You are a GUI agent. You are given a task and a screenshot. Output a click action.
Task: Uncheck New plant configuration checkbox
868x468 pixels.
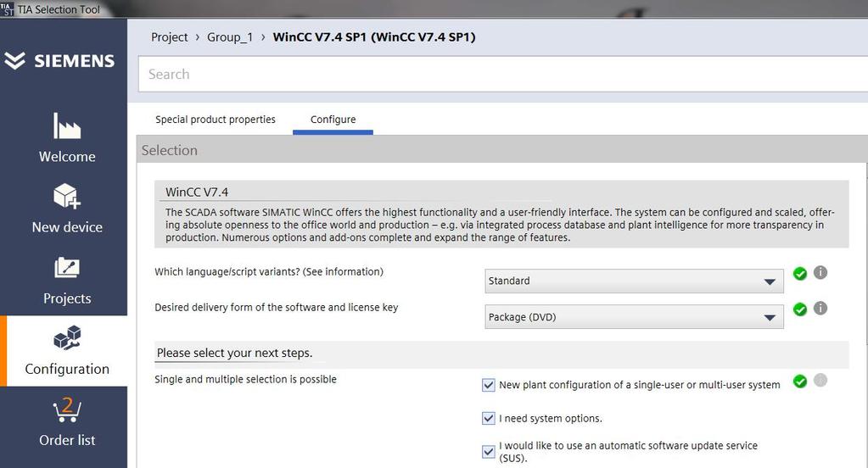(488, 385)
